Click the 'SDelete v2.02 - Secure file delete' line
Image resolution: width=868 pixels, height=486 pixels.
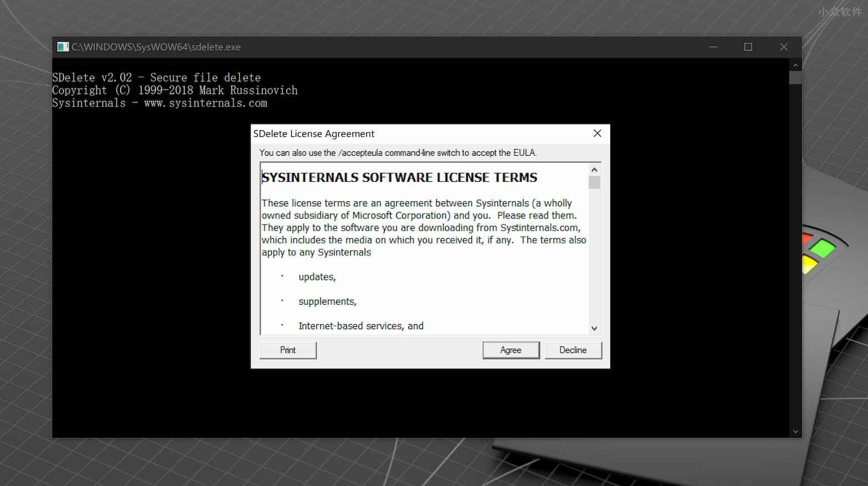click(156, 77)
